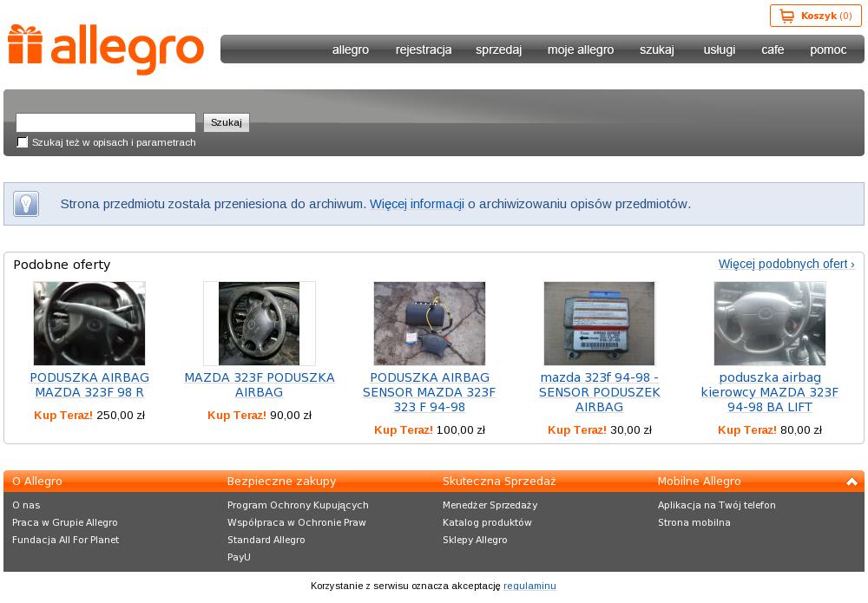
Task: Click the 100,00 zł price
Action: (x=461, y=430)
